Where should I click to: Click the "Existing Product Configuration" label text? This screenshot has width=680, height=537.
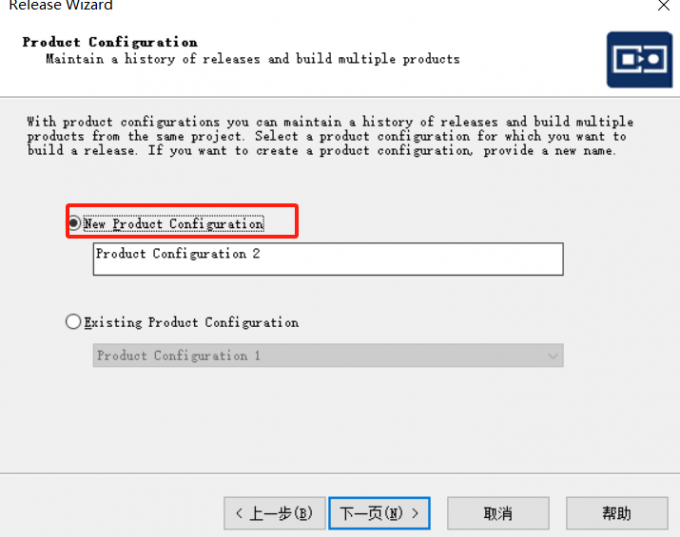click(191, 322)
